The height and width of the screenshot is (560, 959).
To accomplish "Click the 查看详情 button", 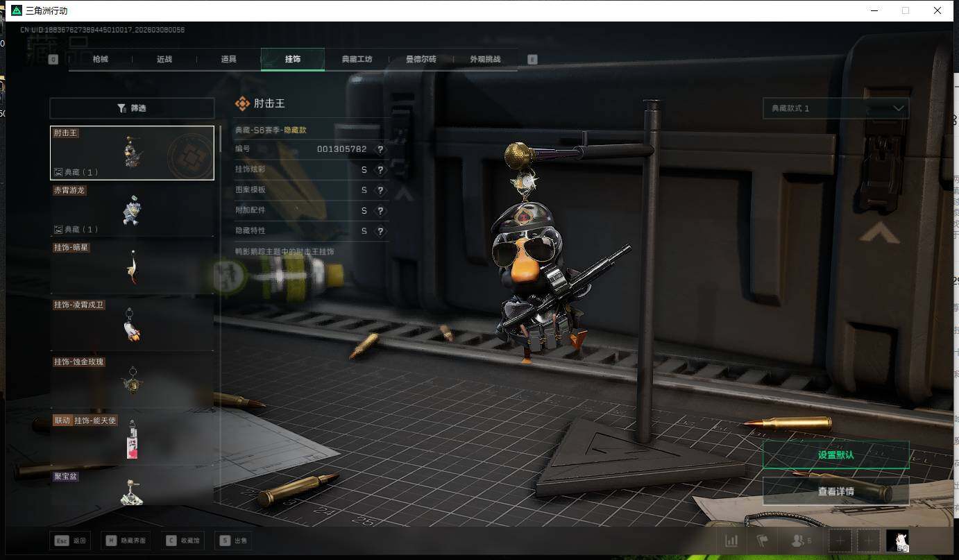I will click(x=835, y=491).
